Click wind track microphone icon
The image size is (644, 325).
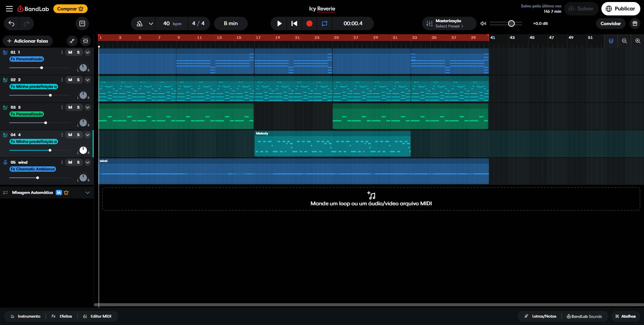5,162
